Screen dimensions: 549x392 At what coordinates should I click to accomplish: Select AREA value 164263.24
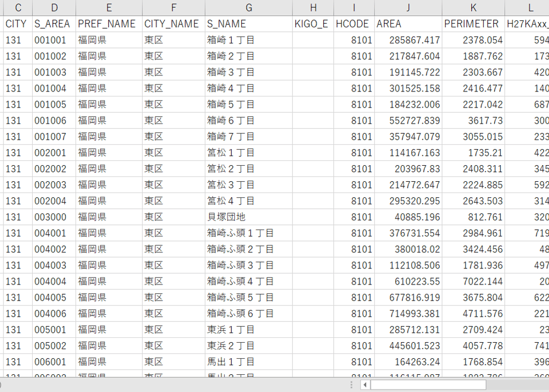[x=408, y=362]
